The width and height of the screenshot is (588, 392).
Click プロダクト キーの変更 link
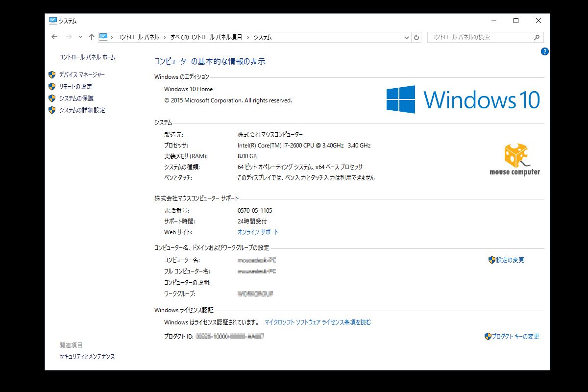coord(515,337)
